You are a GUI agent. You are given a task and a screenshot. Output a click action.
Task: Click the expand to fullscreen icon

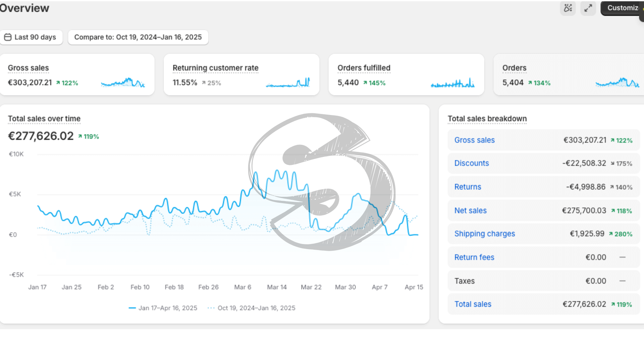pyautogui.click(x=588, y=8)
